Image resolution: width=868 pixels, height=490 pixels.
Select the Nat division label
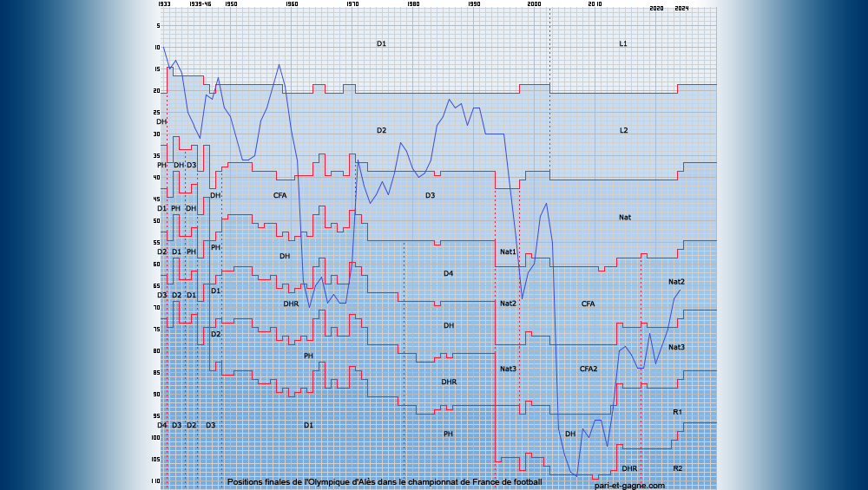[624, 218]
